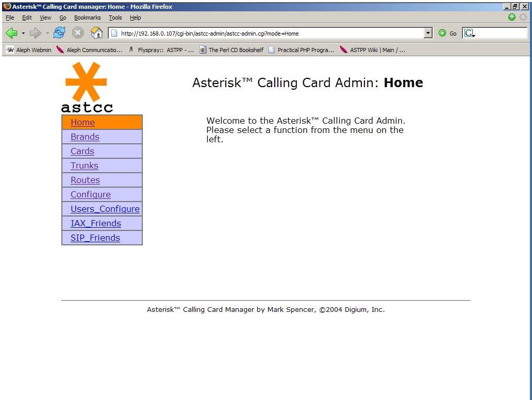Open the Aleph Webmin bookmark
This screenshot has width=532, height=400.
(x=29, y=50)
